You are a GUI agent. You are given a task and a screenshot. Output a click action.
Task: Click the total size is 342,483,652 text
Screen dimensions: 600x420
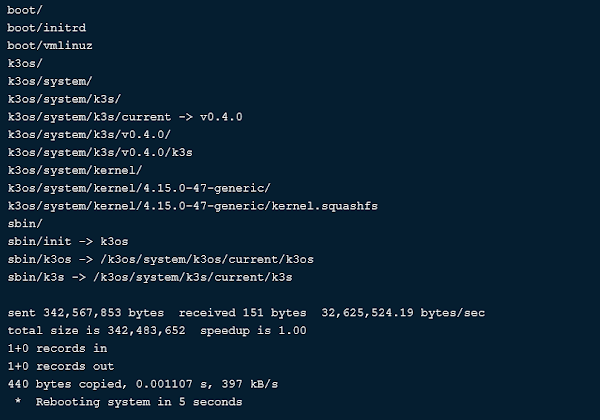[96, 330]
